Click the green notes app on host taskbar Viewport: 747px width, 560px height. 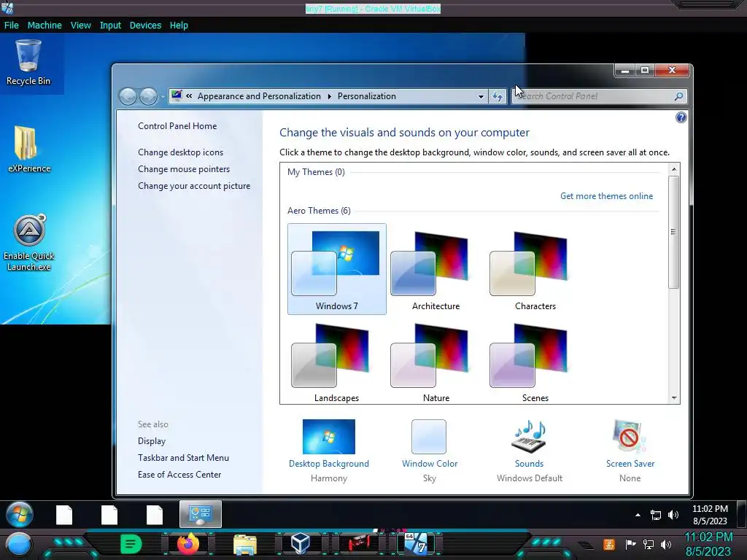(131, 544)
